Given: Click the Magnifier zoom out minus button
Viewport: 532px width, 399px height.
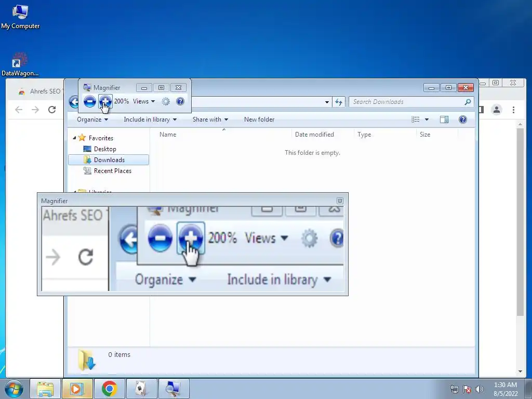Looking at the screenshot, I should click(x=89, y=101).
